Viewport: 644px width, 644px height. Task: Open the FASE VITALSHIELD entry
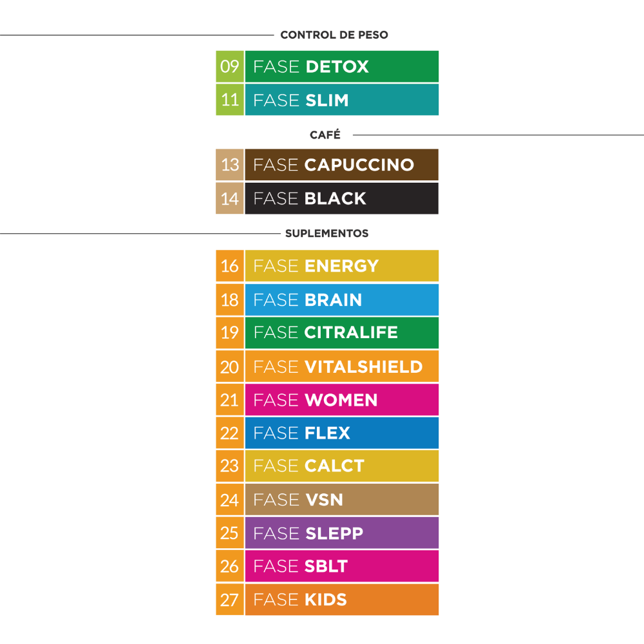pos(341,366)
